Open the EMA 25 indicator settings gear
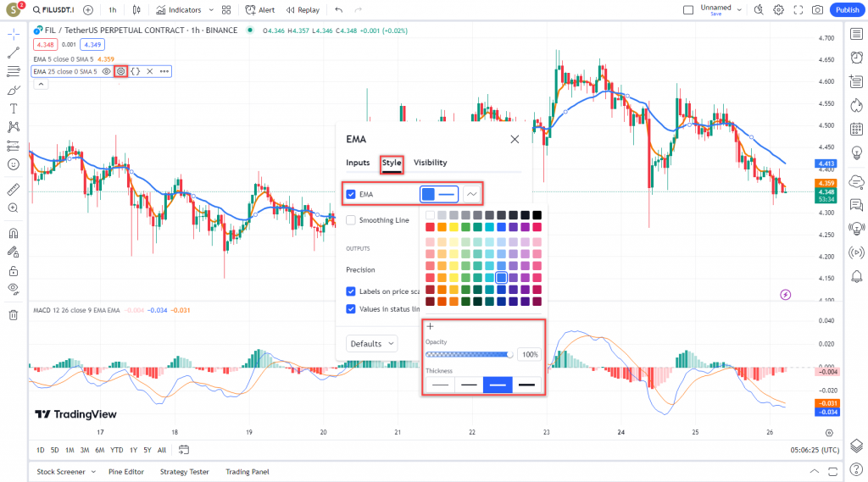868x482 pixels. pyautogui.click(x=120, y=71)
